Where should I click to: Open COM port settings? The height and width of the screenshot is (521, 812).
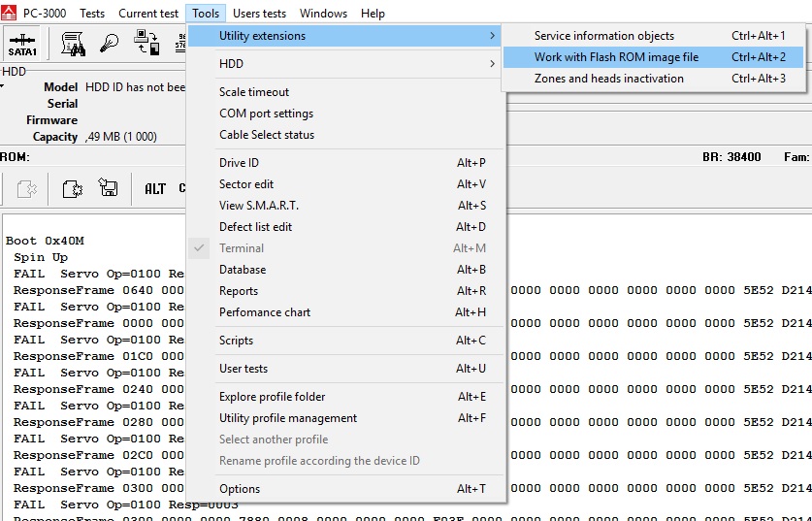(x=346, y=113)
